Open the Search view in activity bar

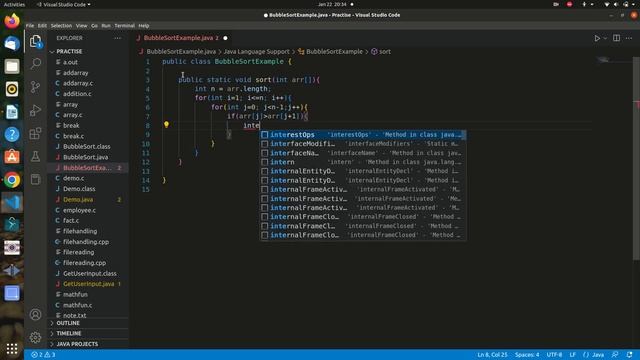36,63
